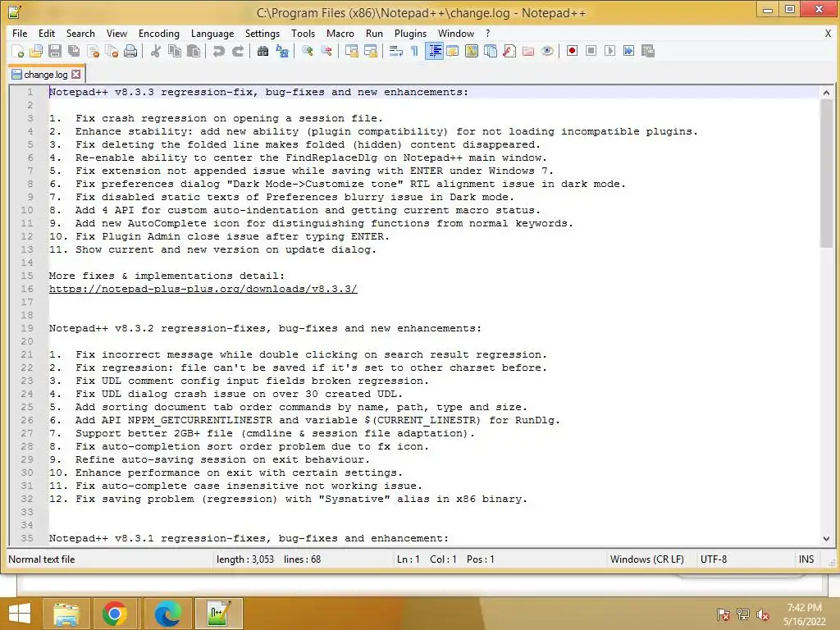Open the Plugins menu
Image resolution: width=840 pixels, height=630 pixels.
tap(410, 33)
